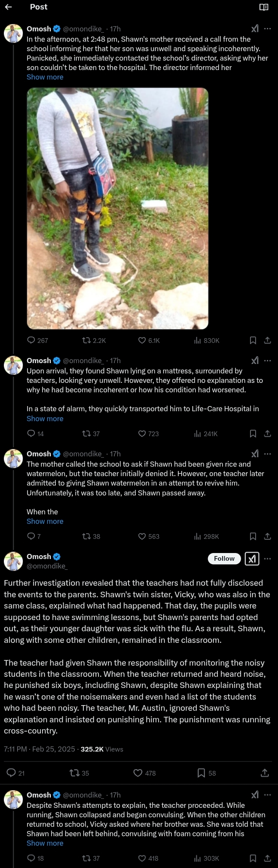Click Grok icon on the main post

coord(252,559)
